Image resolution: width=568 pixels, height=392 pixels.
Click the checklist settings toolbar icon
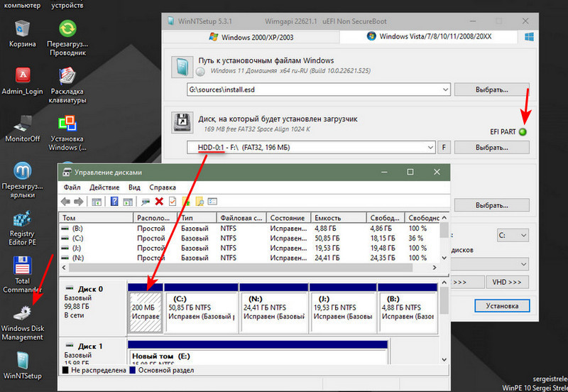tap(212, 202)
